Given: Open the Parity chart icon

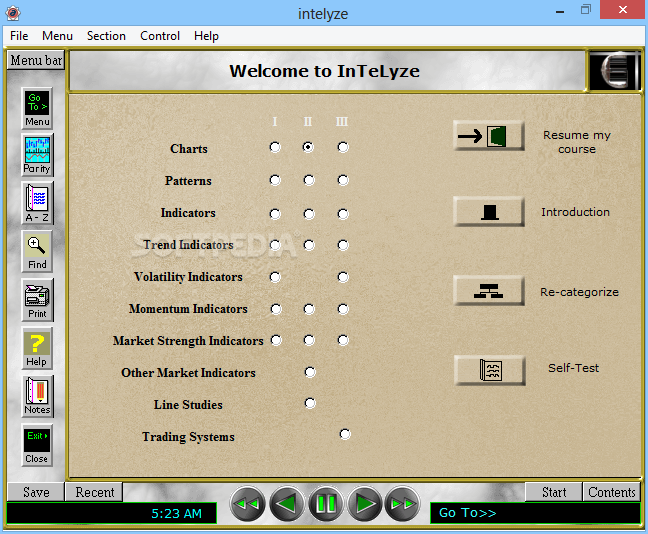Looking at the screenshot, I should click(x=37, y=155).
